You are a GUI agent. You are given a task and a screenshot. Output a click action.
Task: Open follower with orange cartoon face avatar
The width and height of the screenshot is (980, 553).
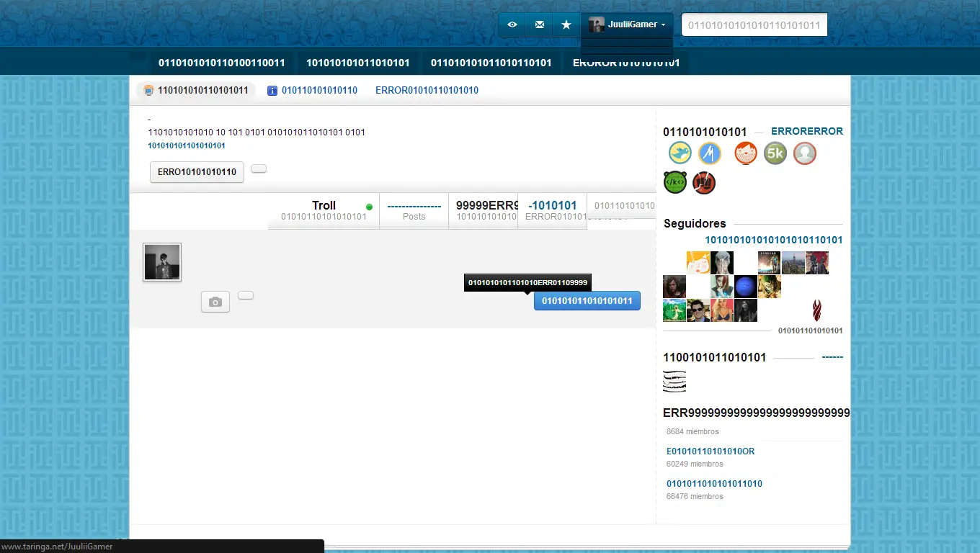(x=698, y=263)
